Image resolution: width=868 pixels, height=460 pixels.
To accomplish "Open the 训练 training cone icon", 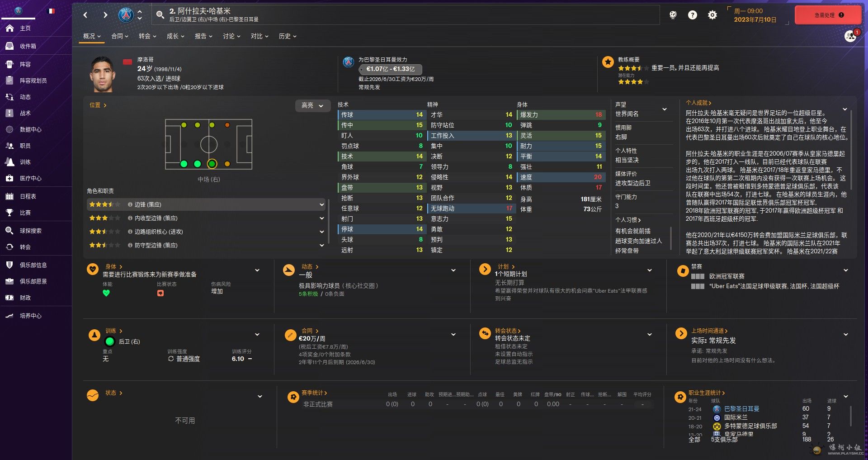I will 9,162.
